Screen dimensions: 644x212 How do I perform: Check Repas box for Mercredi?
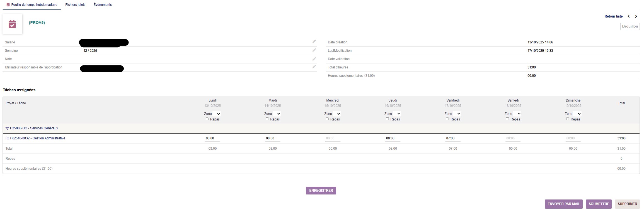327,119
